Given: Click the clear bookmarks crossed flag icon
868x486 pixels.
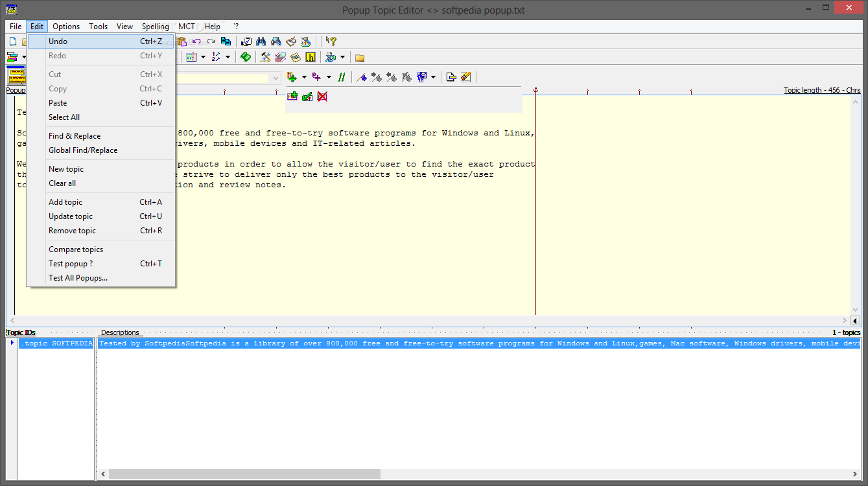Looking at the screenshot, I should pos(406,77).
